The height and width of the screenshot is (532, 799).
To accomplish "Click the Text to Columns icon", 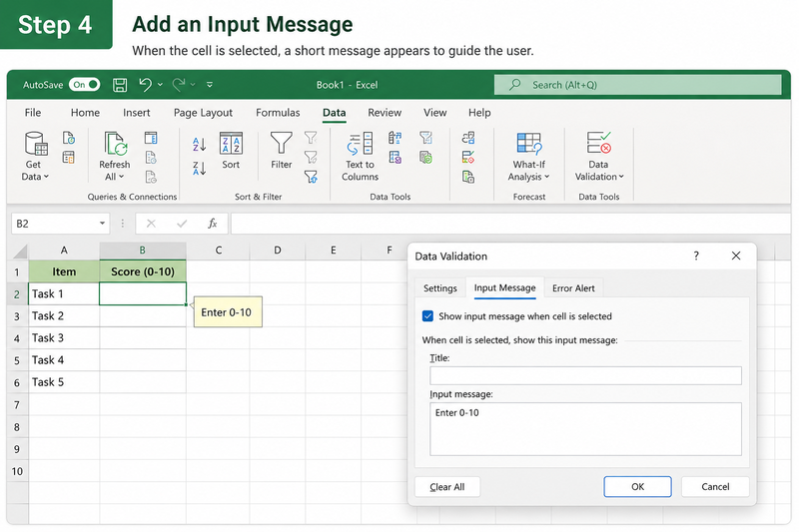I will (x=360, y=144).
